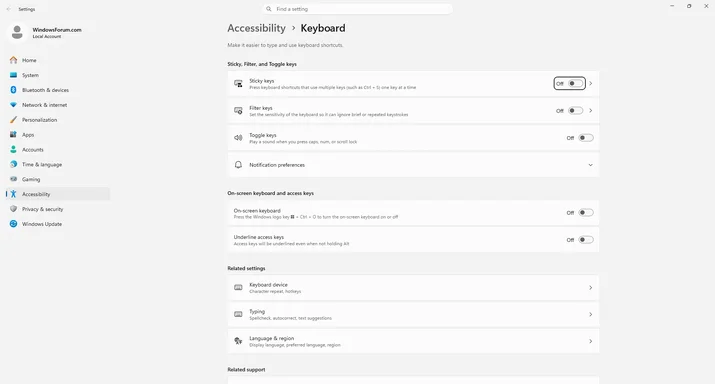Click the Personalization brush icon

pyautogui.click(x=13, y=119)
